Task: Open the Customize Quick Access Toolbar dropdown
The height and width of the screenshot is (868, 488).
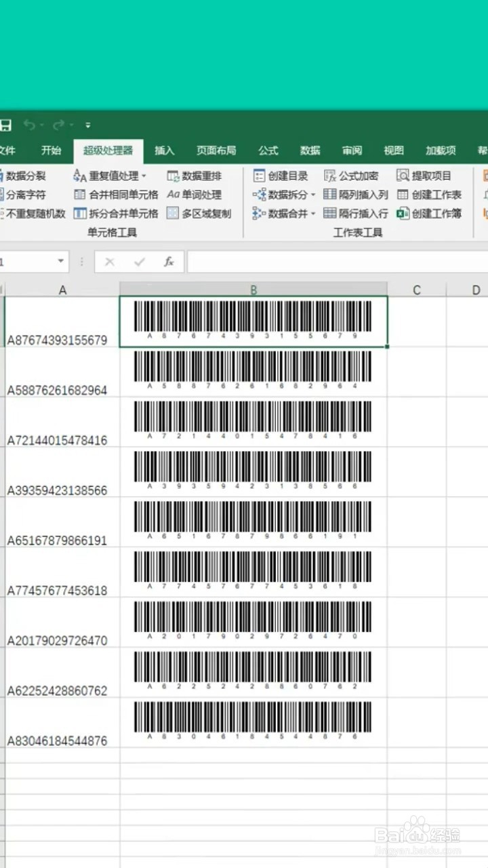Action: pyautogui.click(x=88, y=125)
